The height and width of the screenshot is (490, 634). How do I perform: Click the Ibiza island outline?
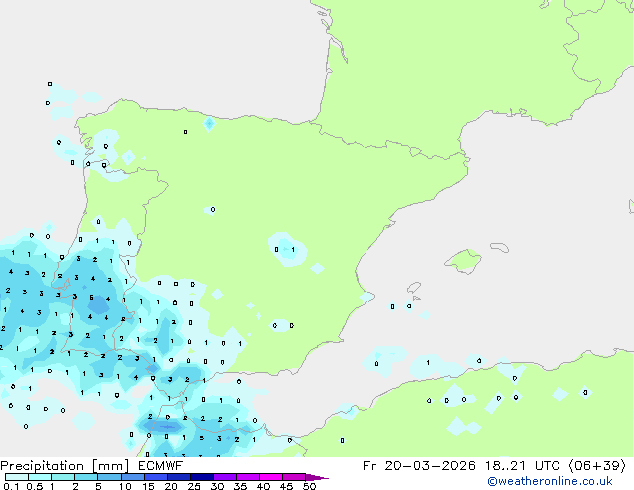click(414, 288)
